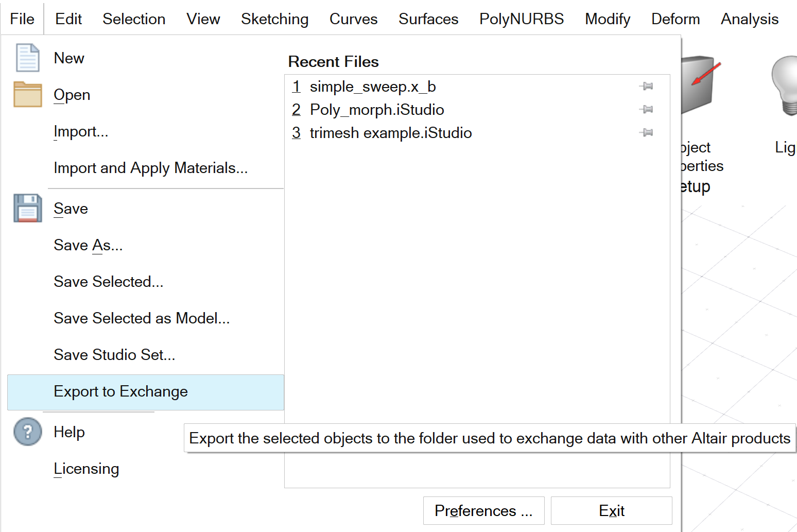Click the Help question mark icon
Viewport: 797px width, 532px height.
(x=27, y=432)
